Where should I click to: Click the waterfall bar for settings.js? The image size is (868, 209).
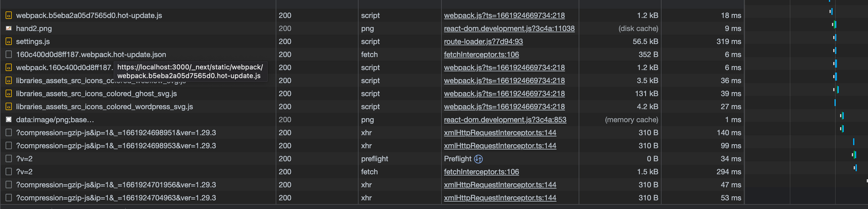coord(835,38)
